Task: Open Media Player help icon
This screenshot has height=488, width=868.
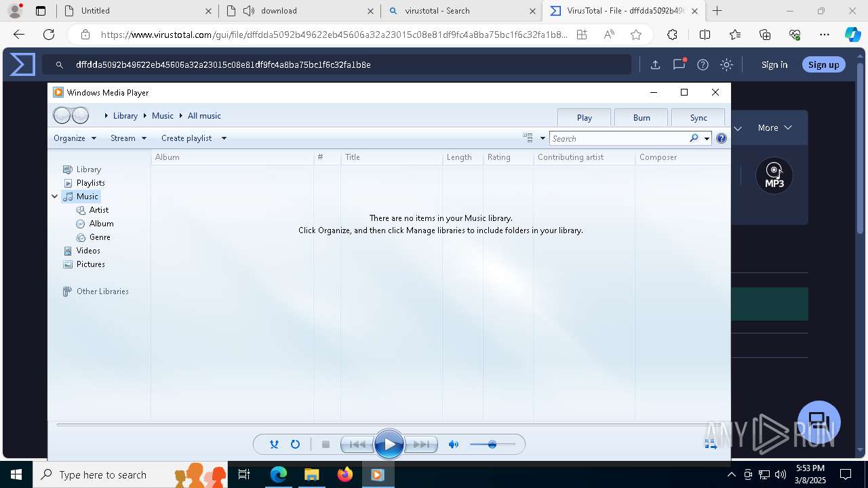Action: coord(722,138)
